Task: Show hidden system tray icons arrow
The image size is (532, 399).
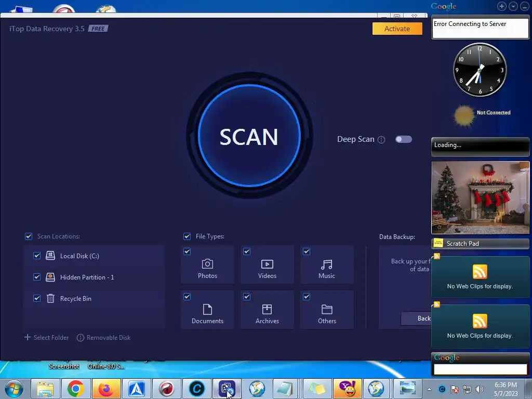Action: pos(429,389)
